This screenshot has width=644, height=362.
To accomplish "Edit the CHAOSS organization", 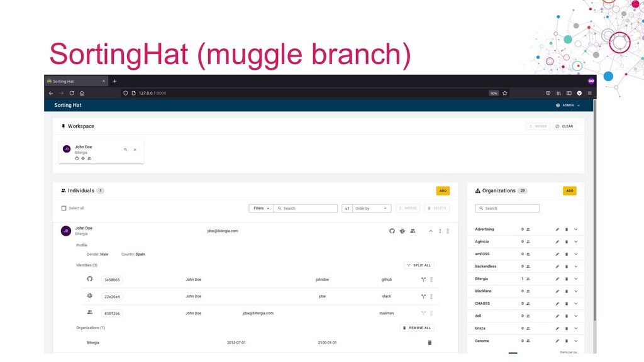I will (557, 304).
